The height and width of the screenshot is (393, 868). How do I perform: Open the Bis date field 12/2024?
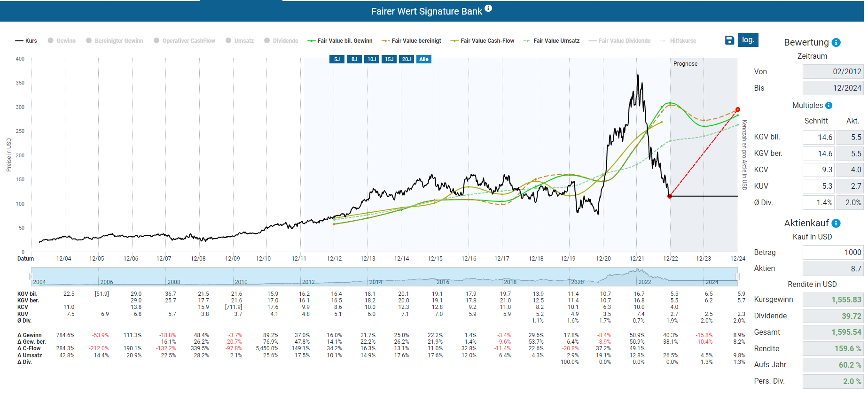833,88
